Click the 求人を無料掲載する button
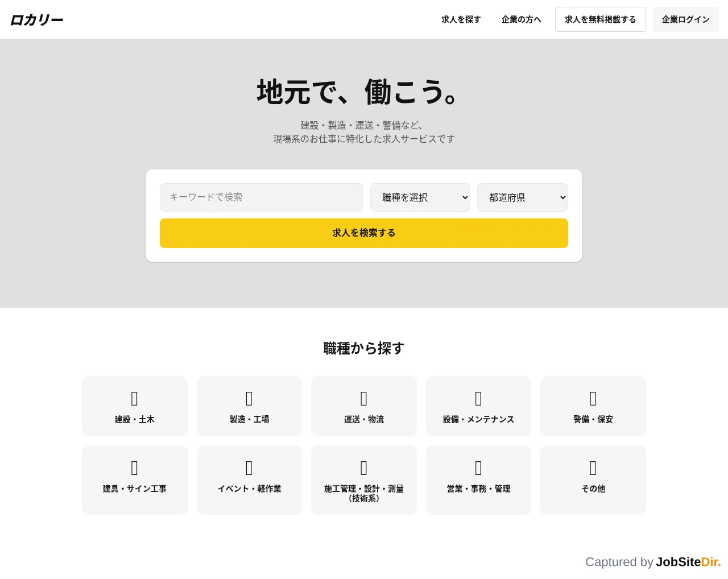 coord(601,19)
